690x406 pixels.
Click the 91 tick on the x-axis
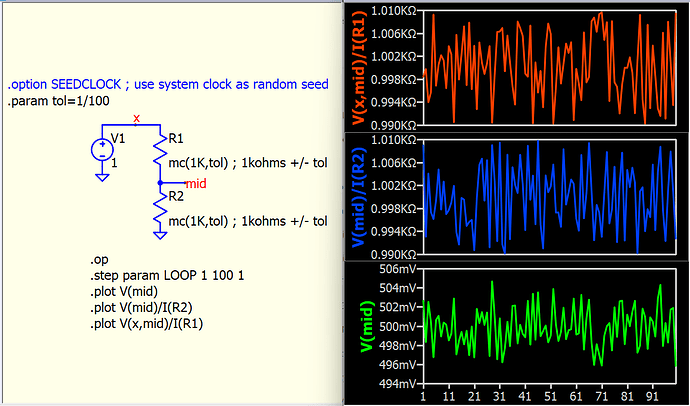point(653,397)
